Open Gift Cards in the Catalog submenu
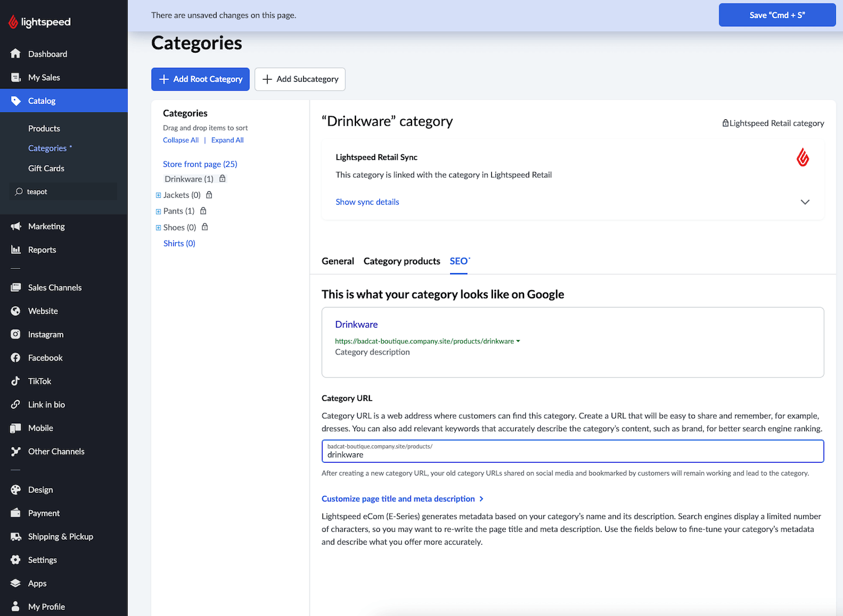Viewport: 843px width, 616px height. coord(46,168)
